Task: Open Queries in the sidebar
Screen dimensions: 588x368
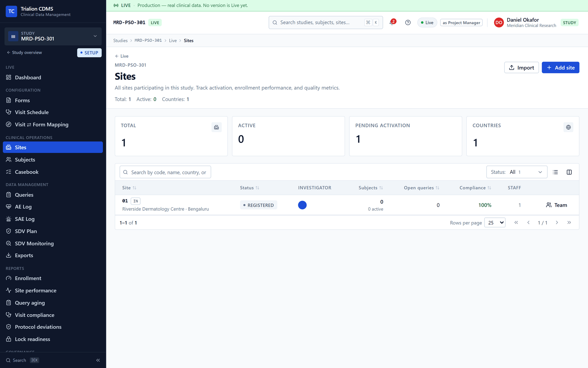Action: tap(53, 195)
